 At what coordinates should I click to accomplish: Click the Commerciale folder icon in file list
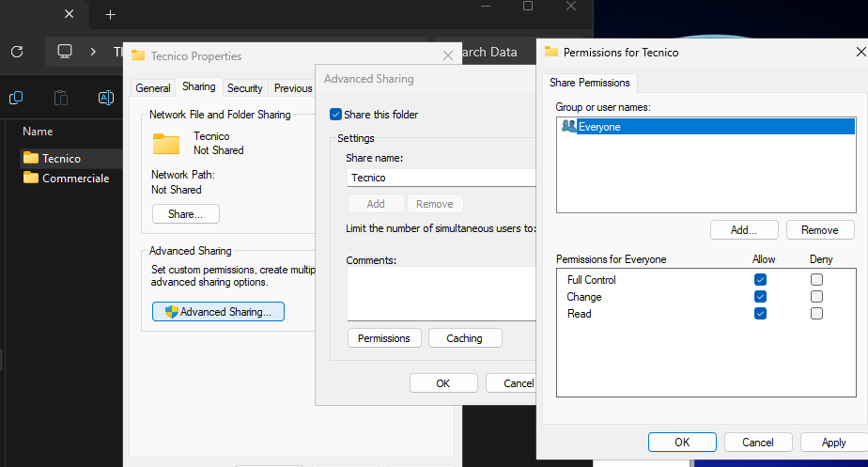31,178
